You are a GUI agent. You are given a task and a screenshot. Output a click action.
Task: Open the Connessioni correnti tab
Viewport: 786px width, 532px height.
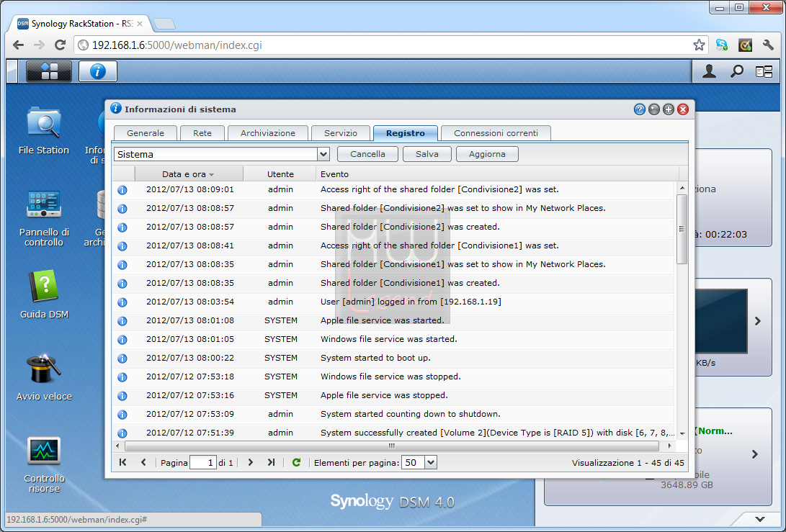tap(496, 133)
